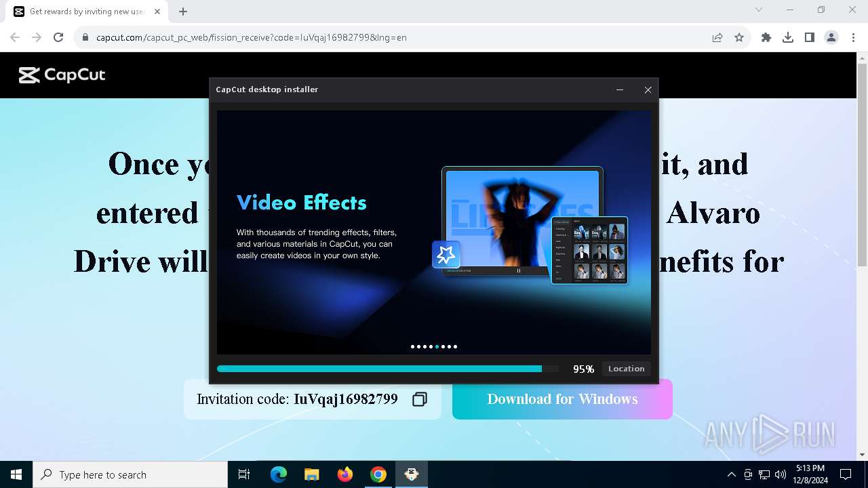The width and height of the screenshot is (868, 488).
Task: Click the page vertical scrollbar
Action: tap(862, 165)
